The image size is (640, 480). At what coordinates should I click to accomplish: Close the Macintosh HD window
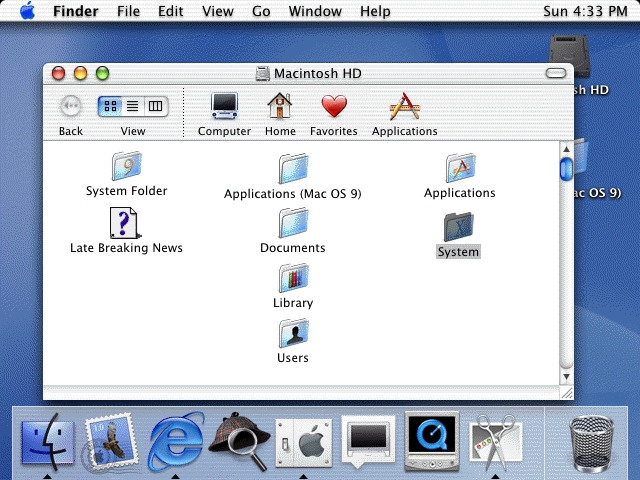pyautogui.click(x=58, y=73)
